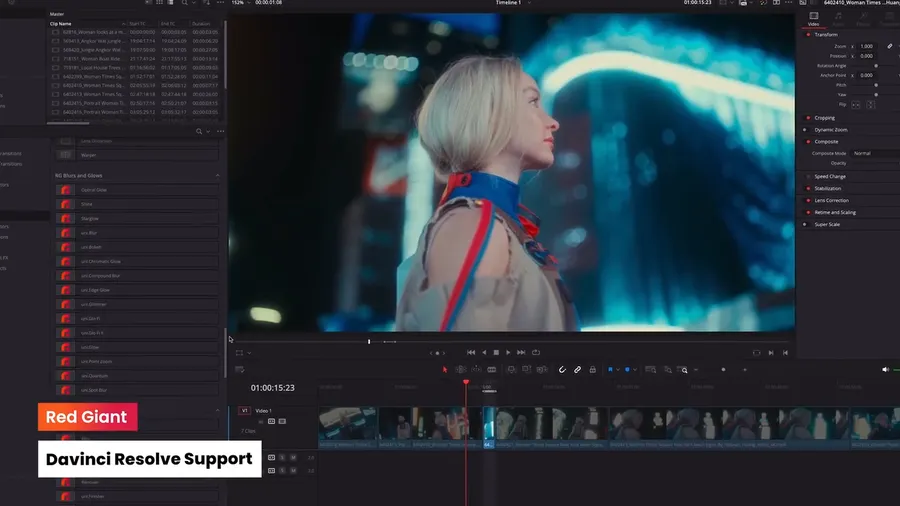Select the Warper effect
900x506 pixels.
[x=137, y=155]
